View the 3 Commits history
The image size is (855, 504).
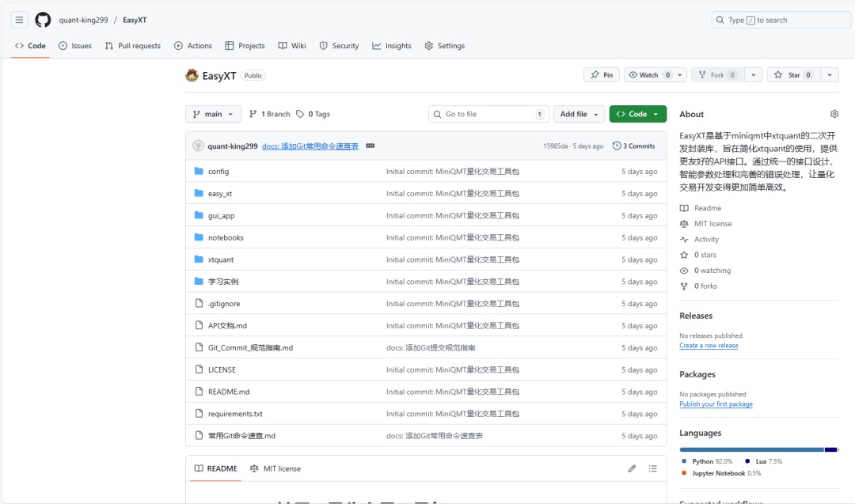pos(633,146)
